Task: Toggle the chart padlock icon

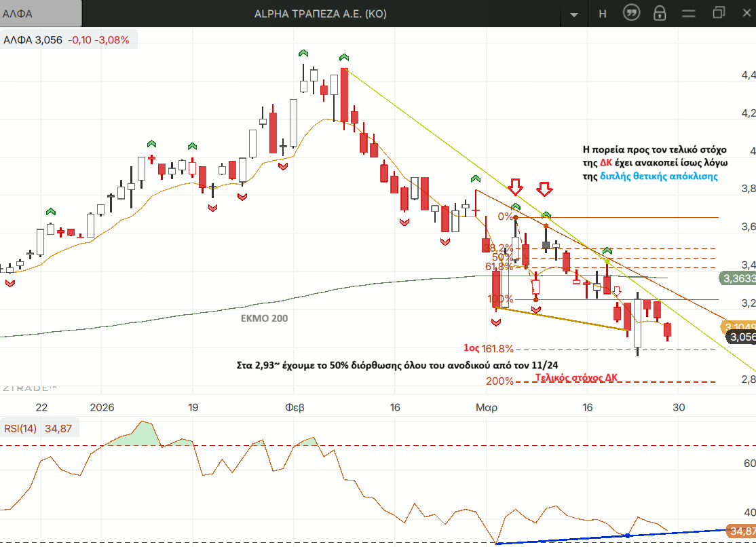Action: [x=659, y=14]
